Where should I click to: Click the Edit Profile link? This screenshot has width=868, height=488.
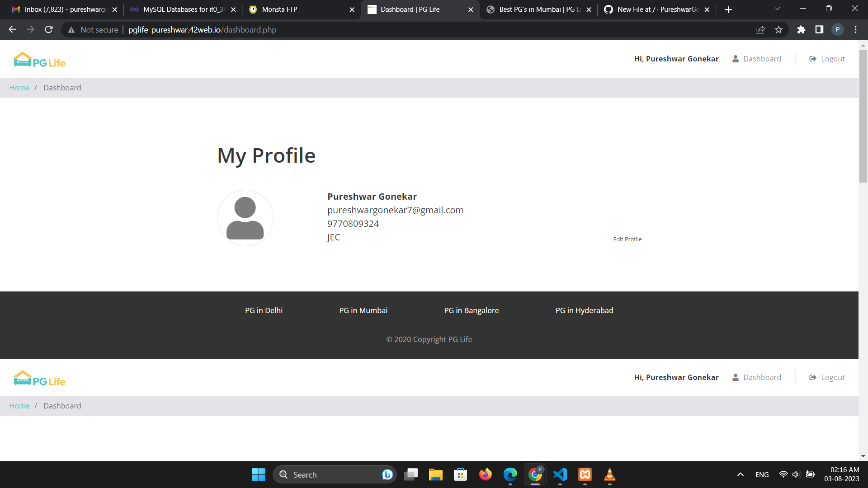point(627,239)
